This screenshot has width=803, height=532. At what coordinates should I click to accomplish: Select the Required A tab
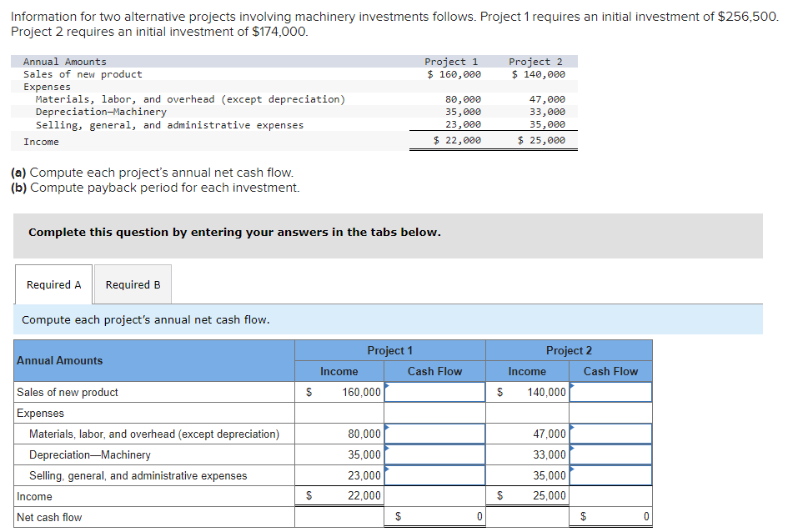(x=53, y=284)
